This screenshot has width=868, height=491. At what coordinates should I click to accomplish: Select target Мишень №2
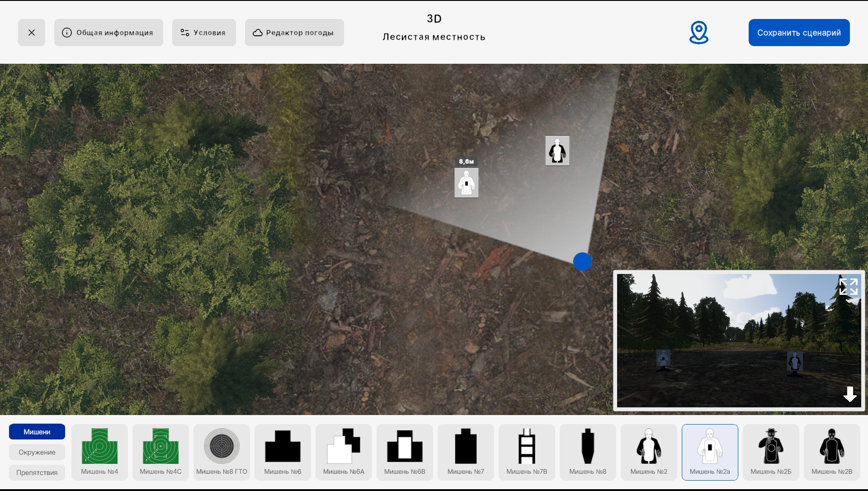[x=649, y=452]
